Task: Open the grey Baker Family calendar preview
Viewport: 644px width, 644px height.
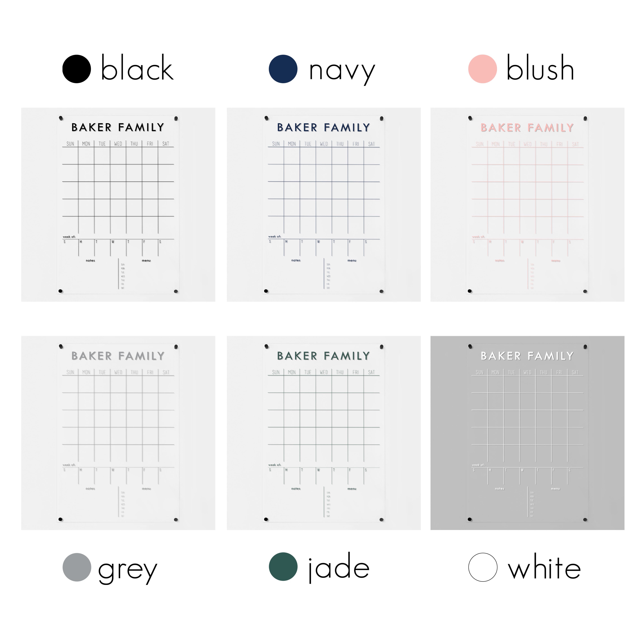Action: pyautogui.click(x=118, y=433)
